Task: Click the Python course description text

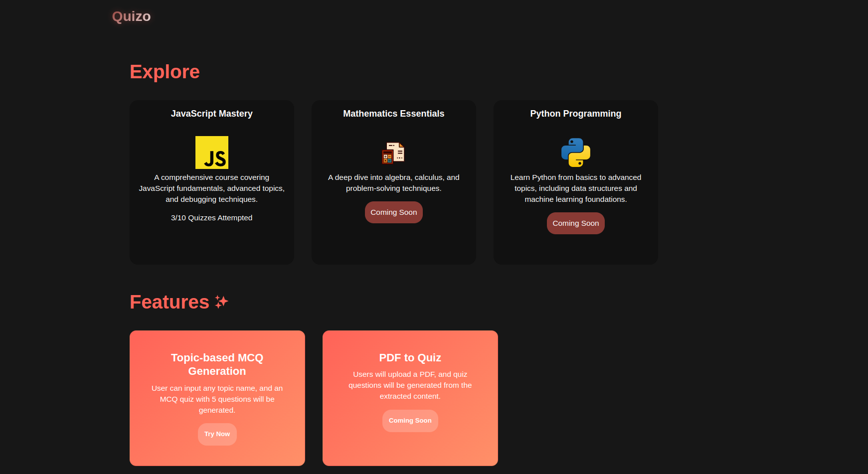Action: (x=576, y=188)
